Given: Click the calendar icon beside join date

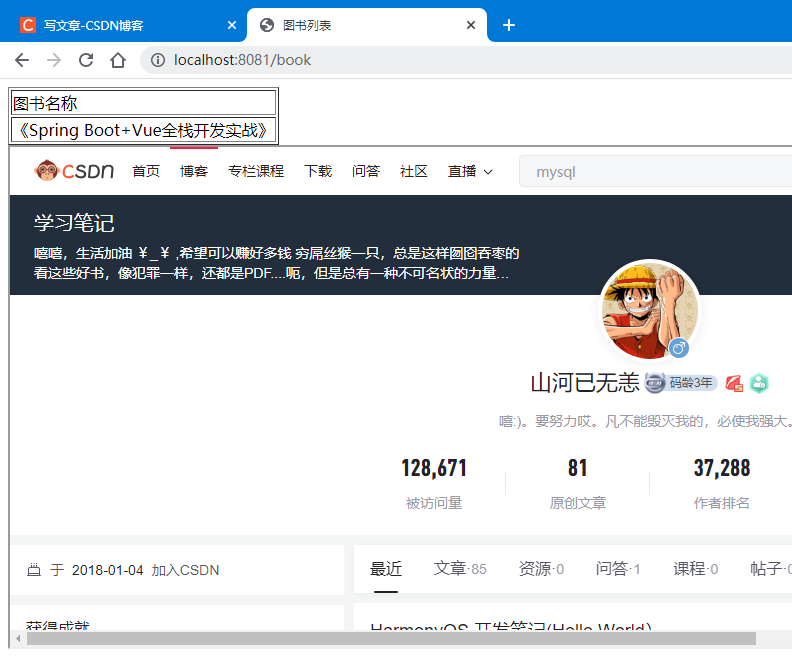Looking at the screenshot, I should point(34,570).
